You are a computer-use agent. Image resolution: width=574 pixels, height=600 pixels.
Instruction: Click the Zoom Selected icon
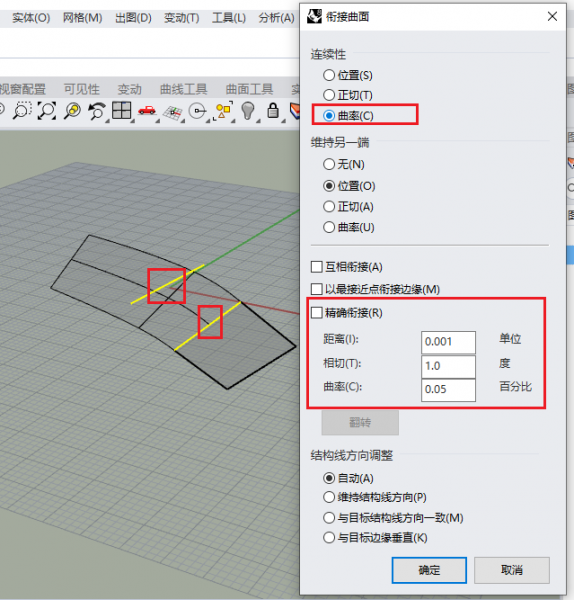point(72,111)
